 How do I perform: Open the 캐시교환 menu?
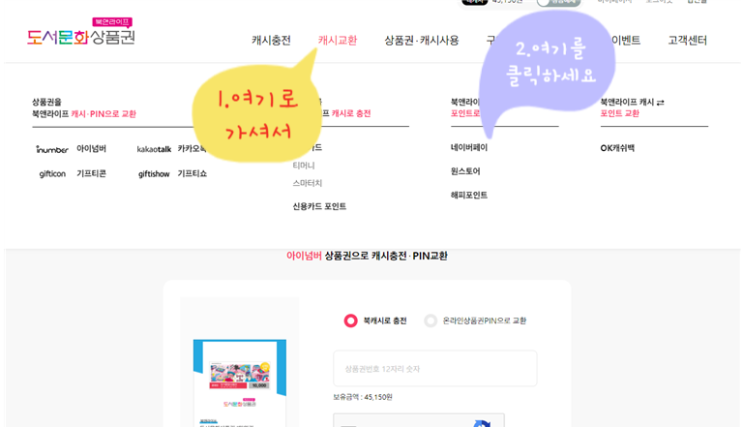pos(337,40)
